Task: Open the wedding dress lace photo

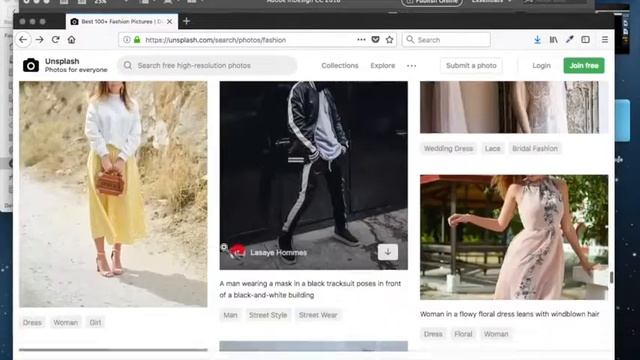Action: (x=514, y=107)
